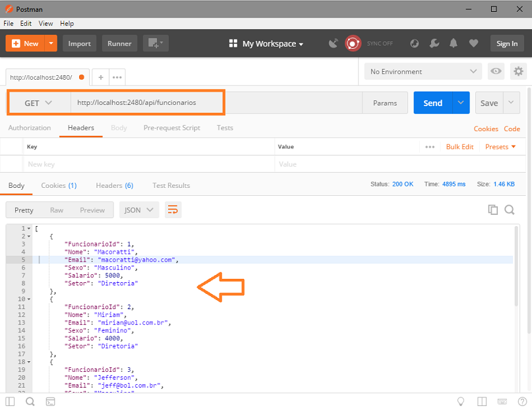Select the Pretty response view
This screenshot has width=532, height=410.
click(24, 210)
